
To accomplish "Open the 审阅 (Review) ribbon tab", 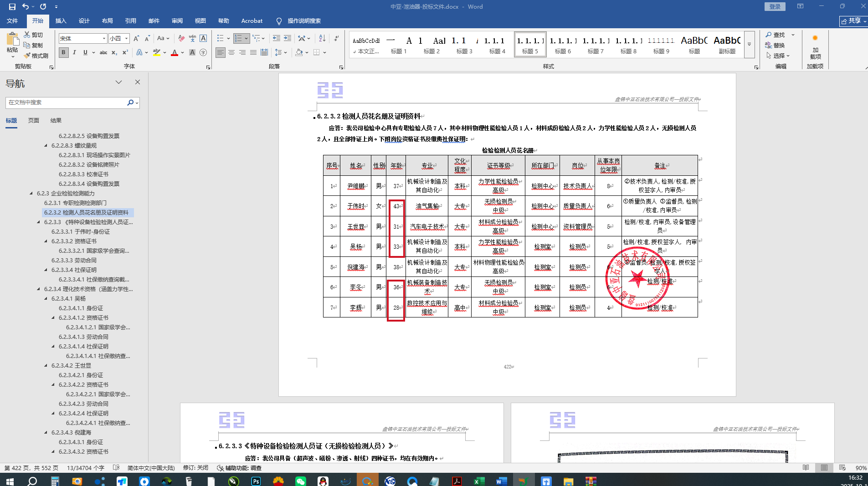I will point(177,21).
